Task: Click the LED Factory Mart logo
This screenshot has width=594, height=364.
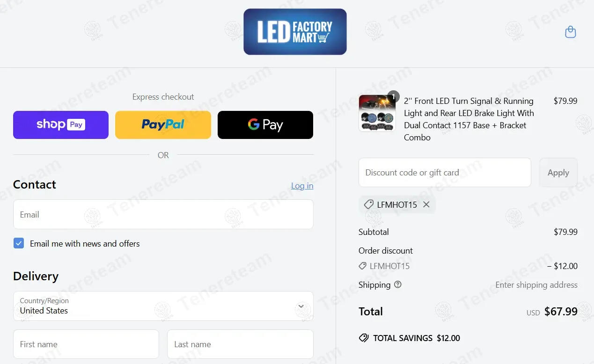Action: 295,32
